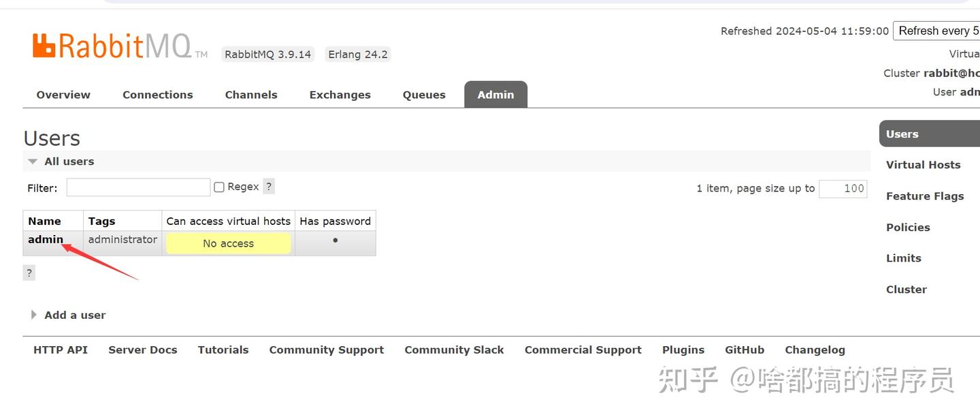The height and width of the screenshot is (419, 980).
Task: Click the RabbitMQ 3.9.14 version badge
Action: click(x=268, y=55)
